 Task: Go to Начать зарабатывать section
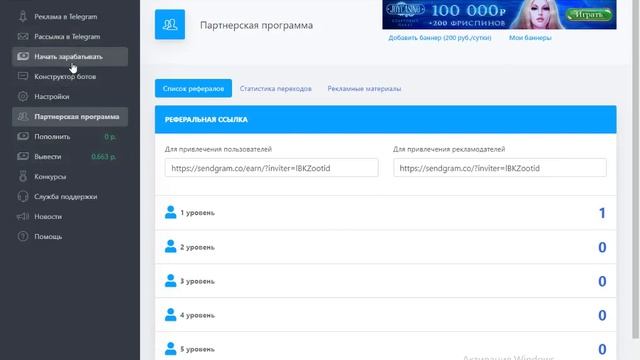[70, 56]
